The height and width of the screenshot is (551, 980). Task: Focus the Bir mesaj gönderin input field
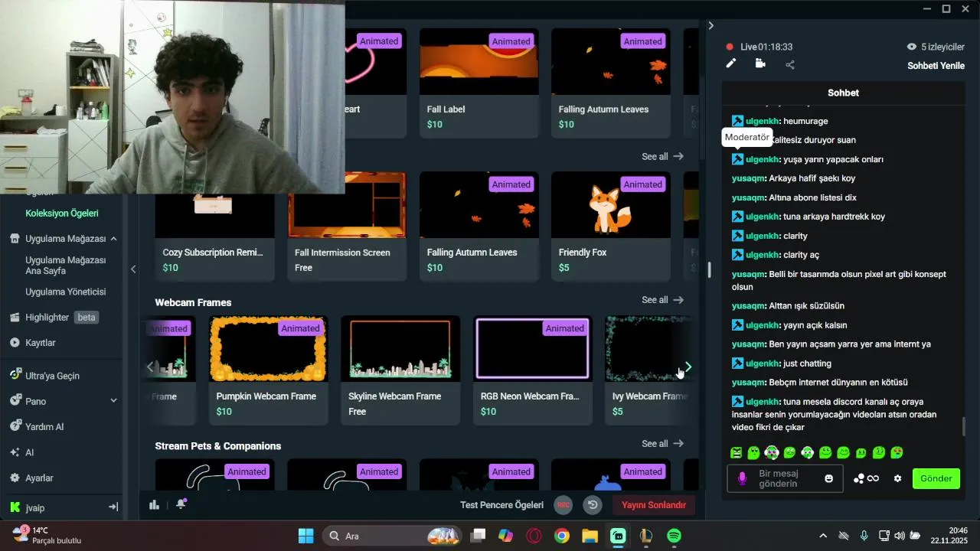(785, 478)
